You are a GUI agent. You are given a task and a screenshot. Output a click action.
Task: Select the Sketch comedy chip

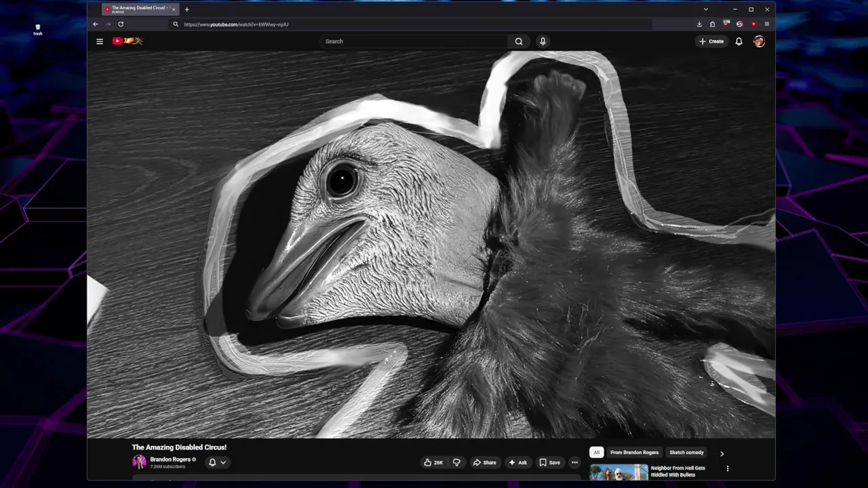coord(686,453)
